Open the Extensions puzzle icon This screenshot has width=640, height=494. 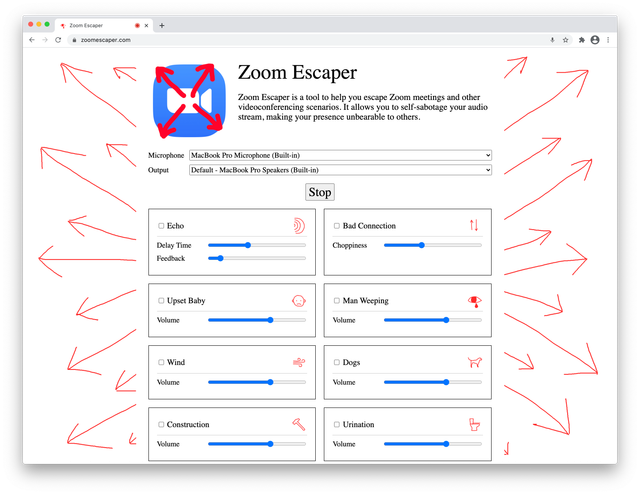(582, 40)
